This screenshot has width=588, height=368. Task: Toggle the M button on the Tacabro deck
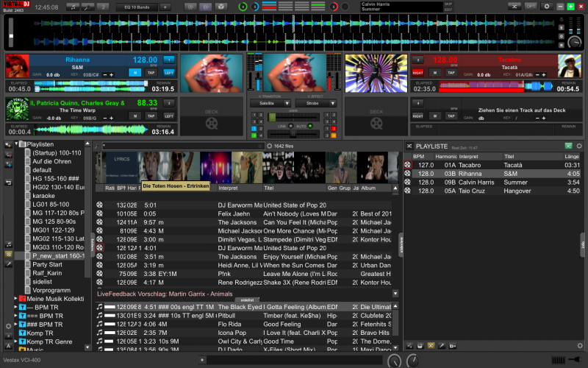point(434,72)
